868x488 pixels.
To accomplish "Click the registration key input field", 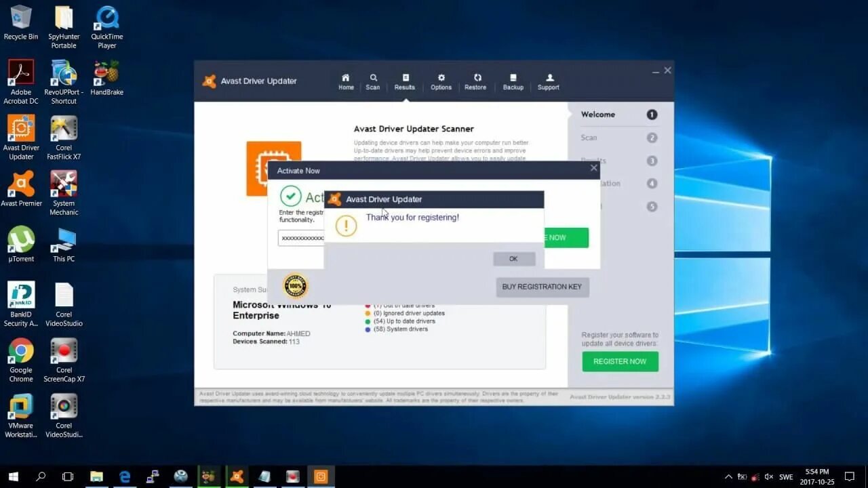I will pyautogui.click(x=301, y=238).
